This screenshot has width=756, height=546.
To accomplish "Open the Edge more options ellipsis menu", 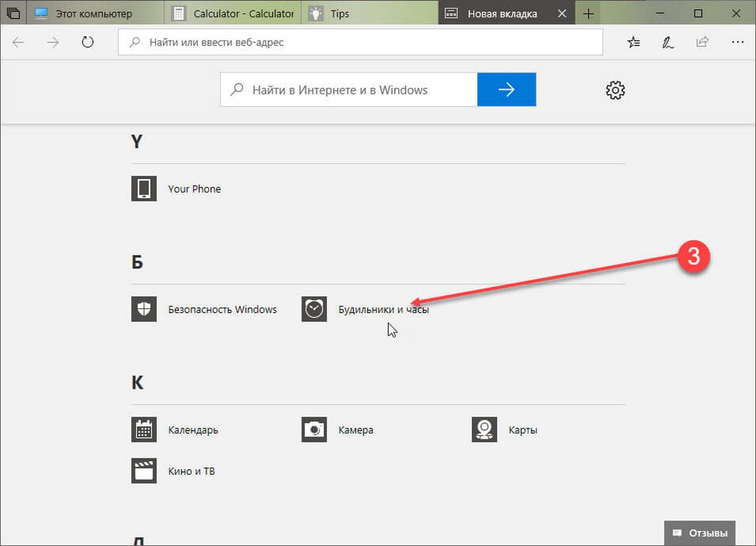I will [737, 43].
